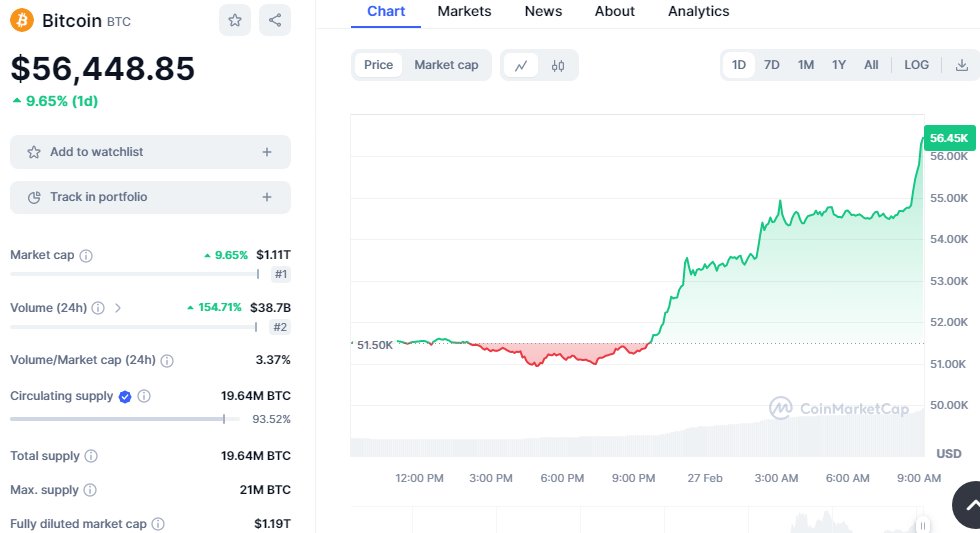Click the #2 volume rank badge
This screenshot has height=533, width=980.
click(281, 327)
